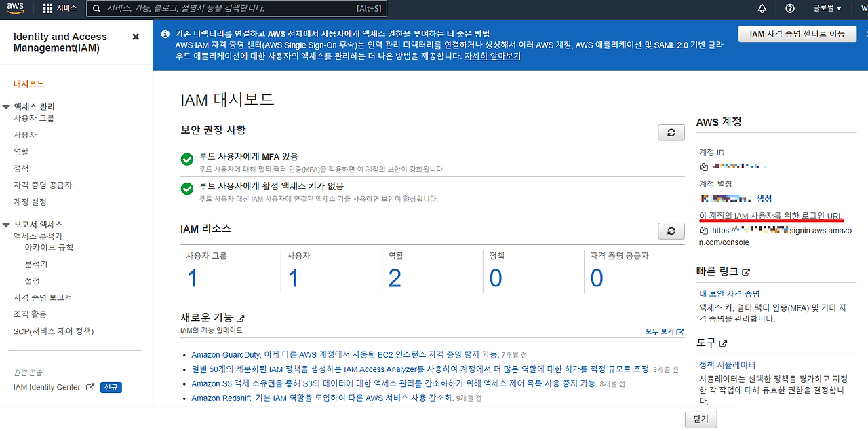The image size is (868, 431).
Task: Open the 정책 count of 0
Action: pos(496,278)
